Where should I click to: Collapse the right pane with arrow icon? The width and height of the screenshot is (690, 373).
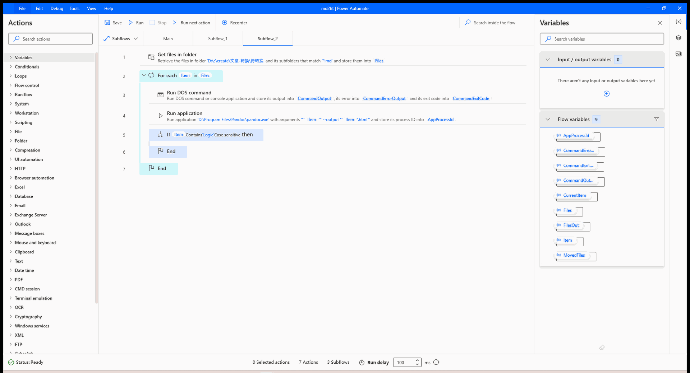point(678,22)
